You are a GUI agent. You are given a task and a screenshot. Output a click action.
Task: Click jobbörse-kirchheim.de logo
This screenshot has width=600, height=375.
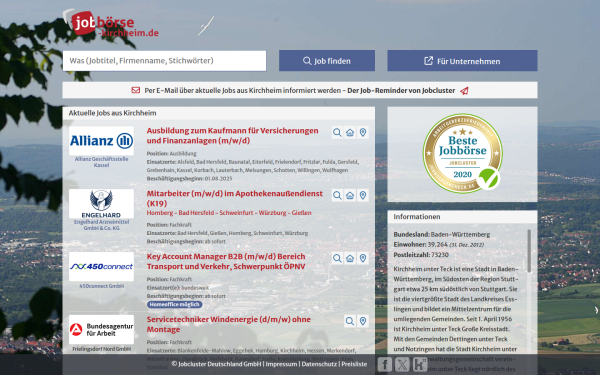[x=111, y=24]
